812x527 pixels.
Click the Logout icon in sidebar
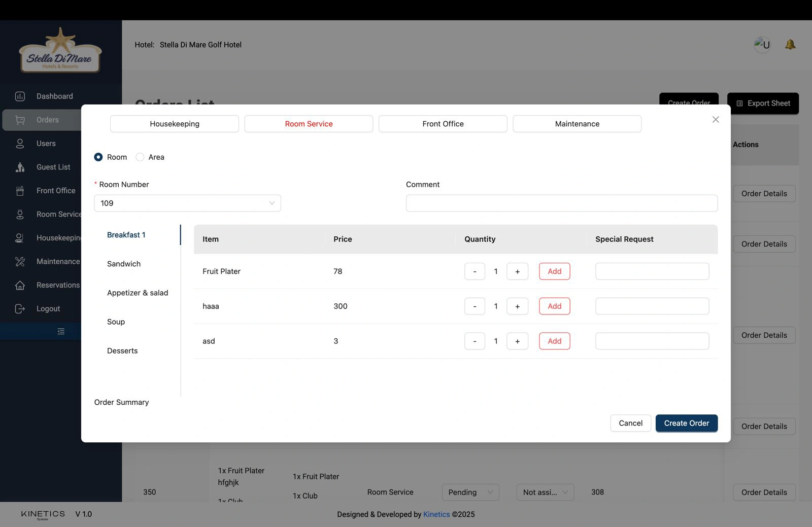[x=20, y=309]
